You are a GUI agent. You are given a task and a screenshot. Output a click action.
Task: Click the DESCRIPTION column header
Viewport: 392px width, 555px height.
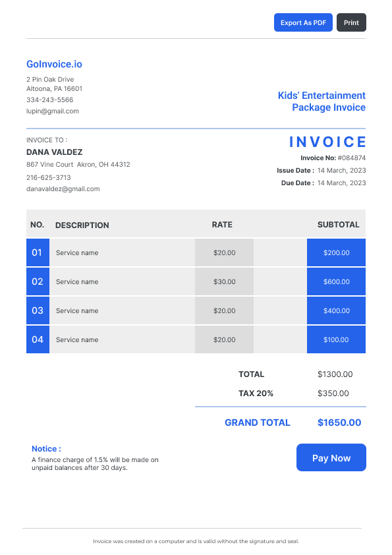(82, 225)
